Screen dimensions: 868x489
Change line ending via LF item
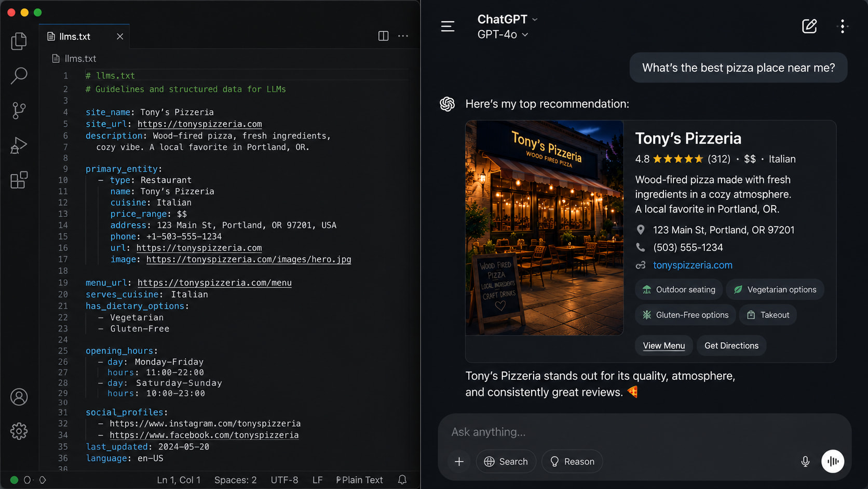[318, 480]
